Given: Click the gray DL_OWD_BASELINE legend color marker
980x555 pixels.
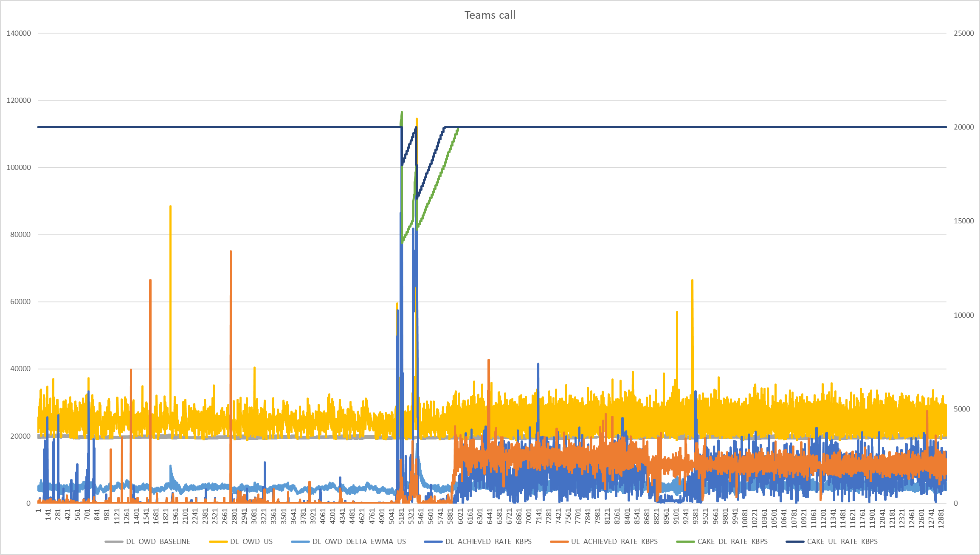Looking at the screenshot, I should [x=114, y=541].
